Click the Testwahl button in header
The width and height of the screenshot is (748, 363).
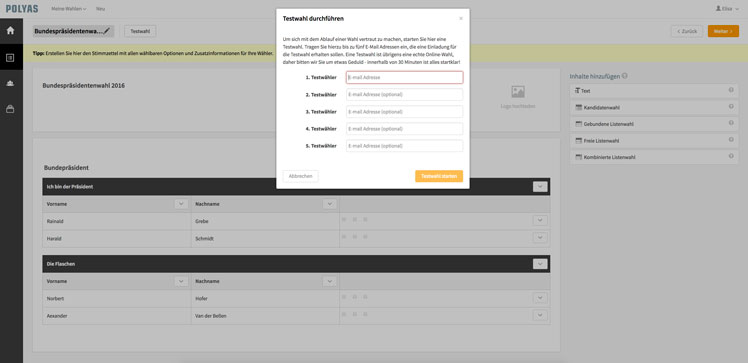140,31
